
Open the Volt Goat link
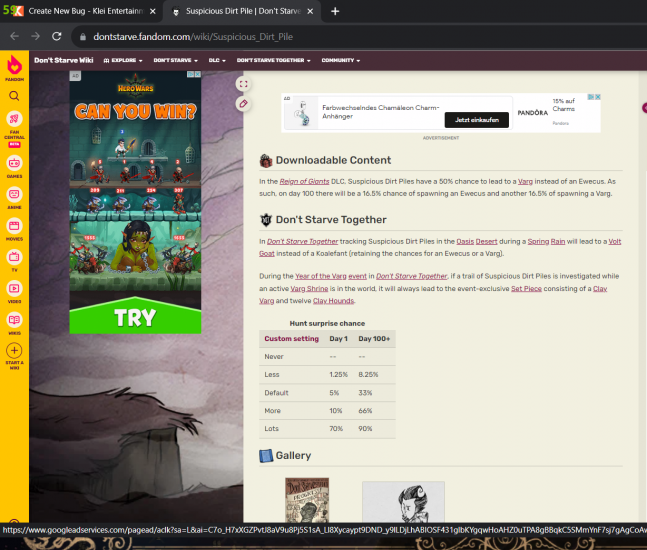tap(614, 241)
